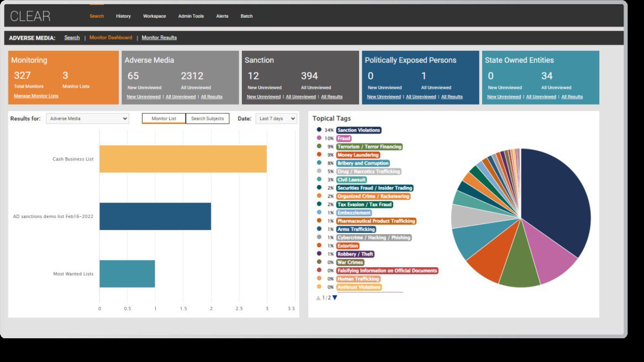
Task: Click the Cash Business List bar
Action: click(x=183, y=159)
